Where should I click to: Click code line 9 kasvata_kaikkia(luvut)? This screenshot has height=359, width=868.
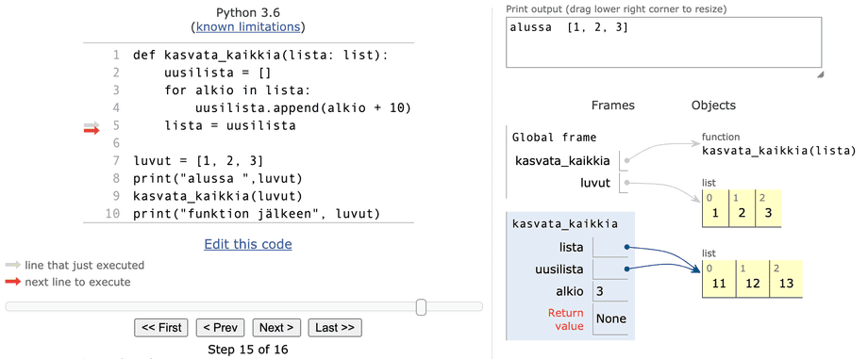pyautogui.click(x=217, y=196)
